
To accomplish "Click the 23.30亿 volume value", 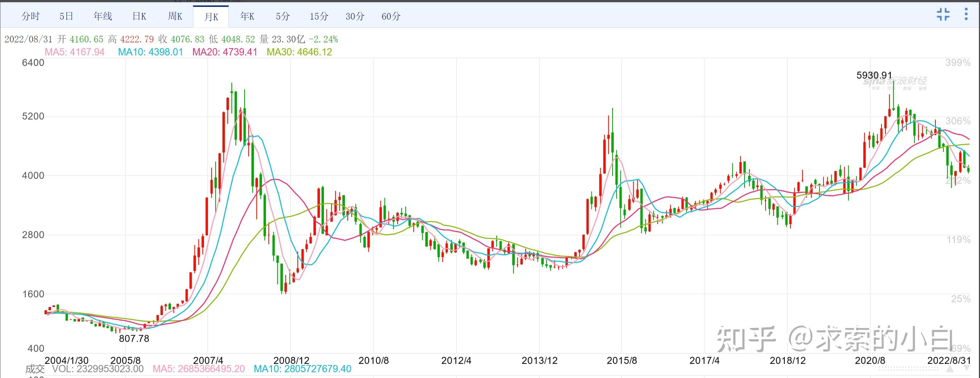I will [x=288, y=39].
